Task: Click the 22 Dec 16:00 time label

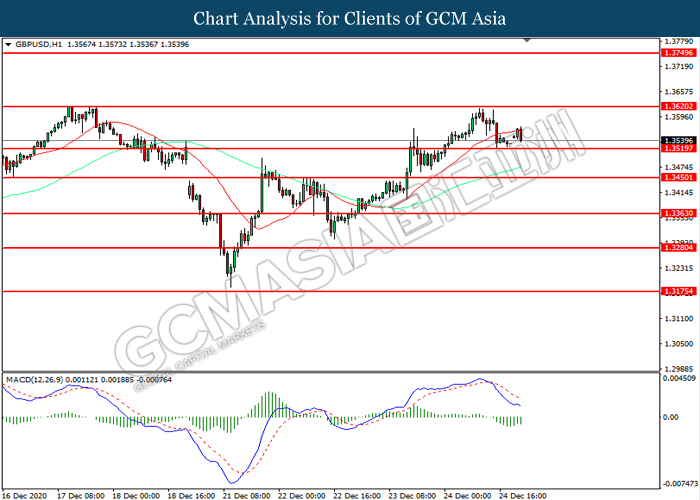Action: 357,496
